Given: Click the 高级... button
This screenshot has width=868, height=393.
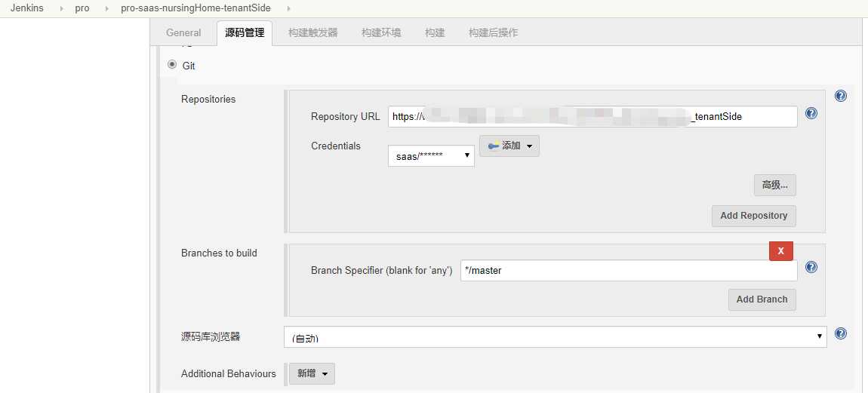Looking at the screenshot, I should point(775,185).
